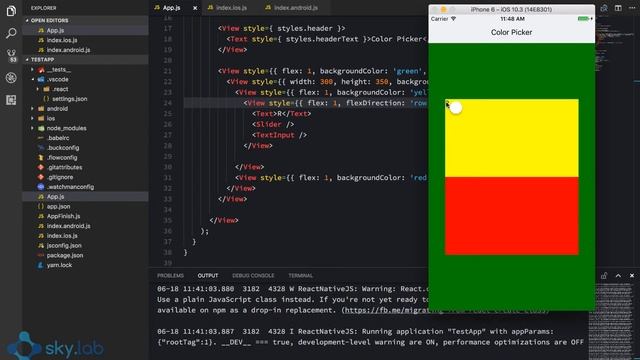The height and width of the screenshot is (360, 640).
Task: Click the simulator battery indicator
Action: point(584,19)
